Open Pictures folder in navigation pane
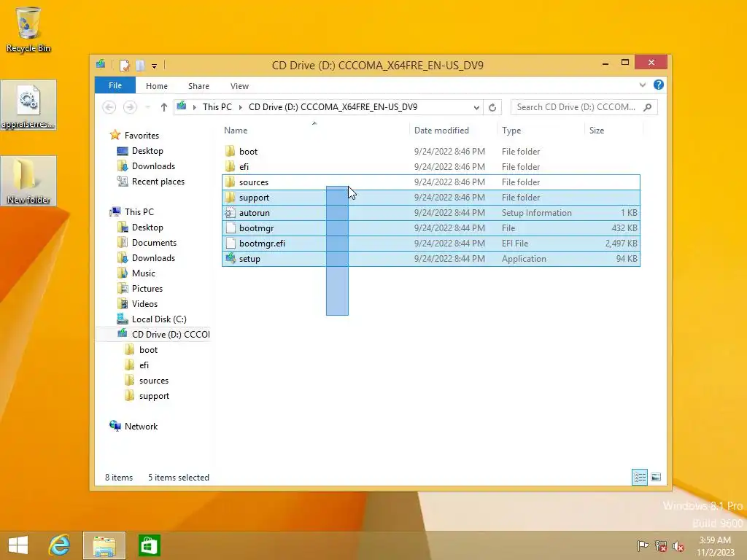The width and height of the screenshot is (747, 560). point(147,289)
